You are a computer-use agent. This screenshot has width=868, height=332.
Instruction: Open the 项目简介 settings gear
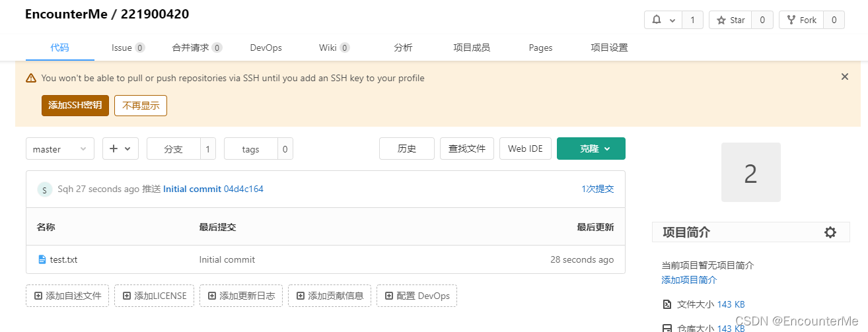point(830,232)
